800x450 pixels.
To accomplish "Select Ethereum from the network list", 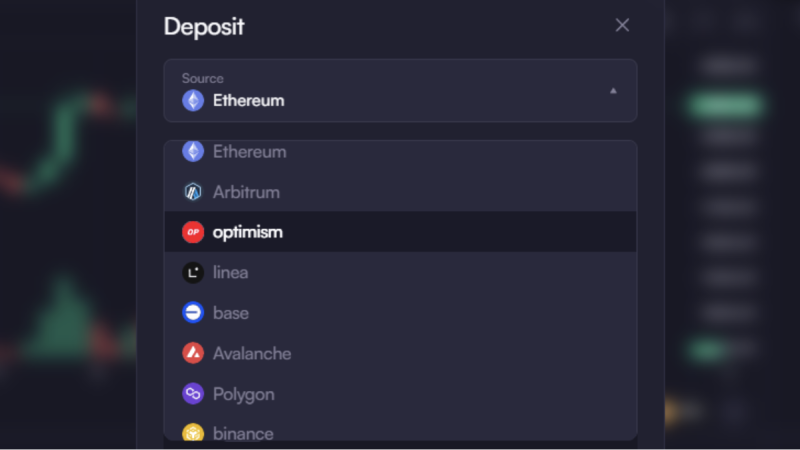I will pyautogui.click(x=250, y=152).
